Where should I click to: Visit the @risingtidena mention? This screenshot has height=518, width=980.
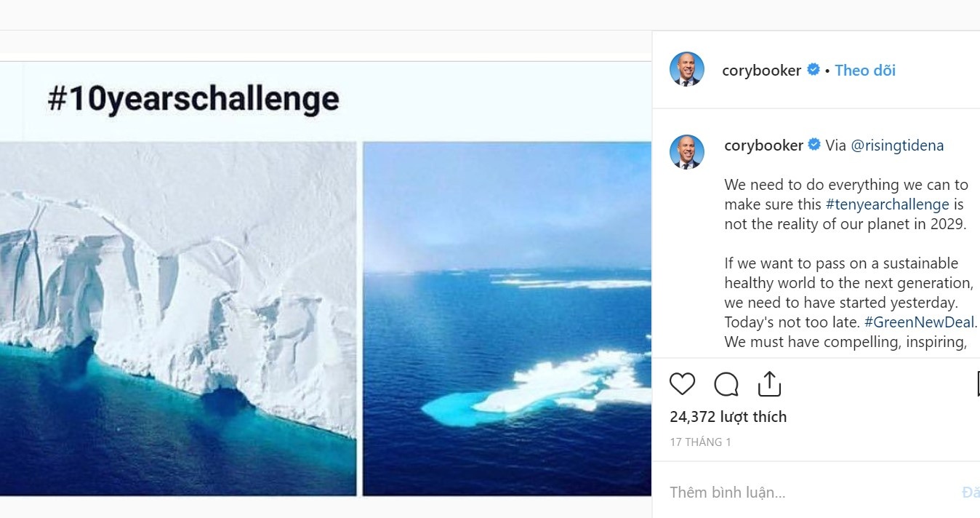(x=896, y=146)
